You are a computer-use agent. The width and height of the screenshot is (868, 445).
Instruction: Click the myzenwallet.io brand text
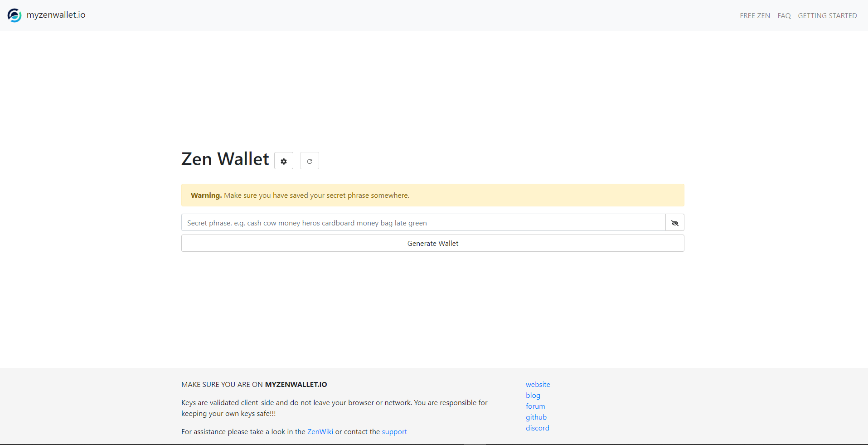[56, 15]
